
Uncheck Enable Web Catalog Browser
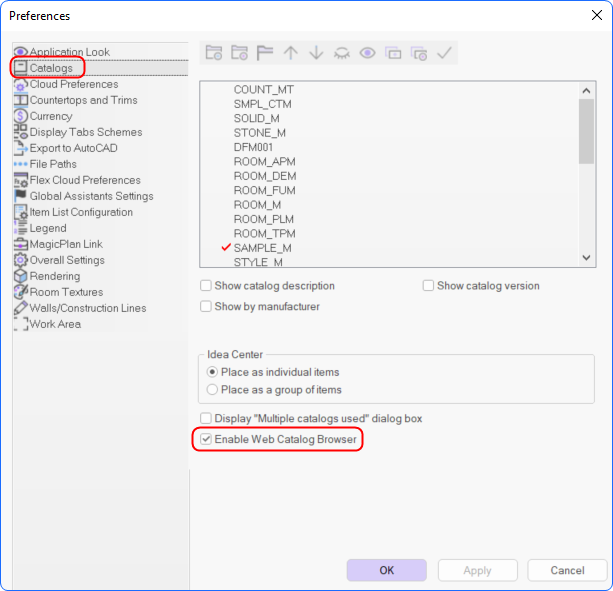click(x=206, y=439)
